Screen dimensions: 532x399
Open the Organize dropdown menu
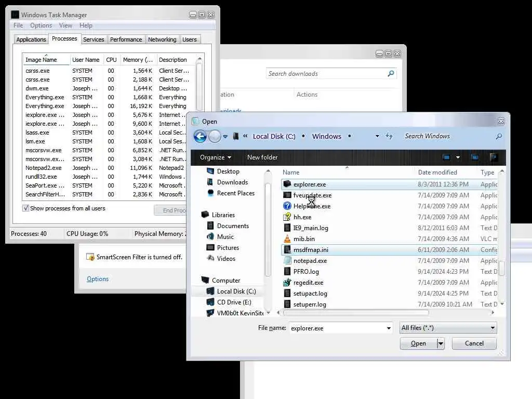pos(216,157)
